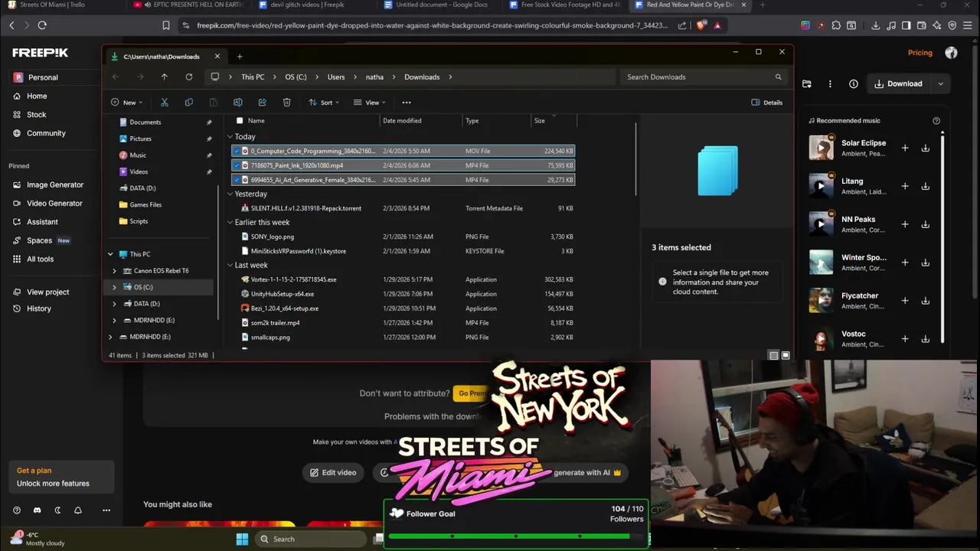Click the Freepik Download button
The image size is (980, 551).
point(899,84)
